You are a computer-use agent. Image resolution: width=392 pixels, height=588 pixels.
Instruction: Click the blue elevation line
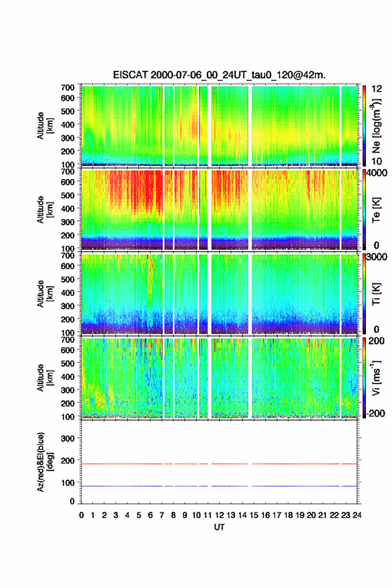coord(219,486)
